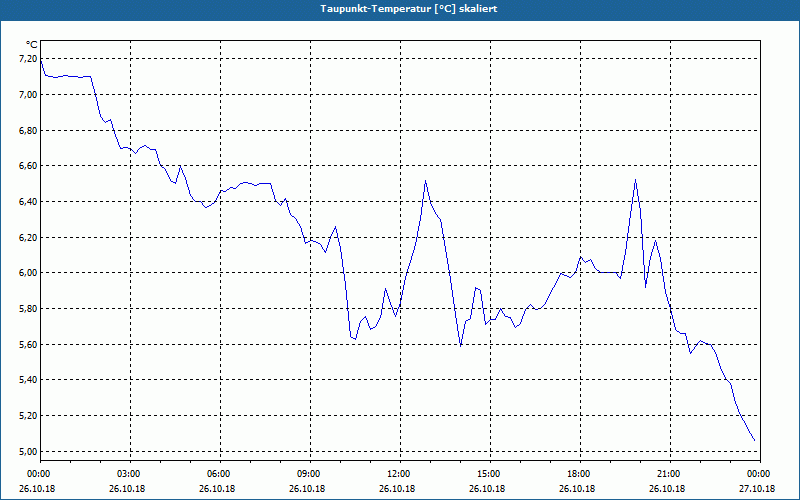Click the 03:00 time label
Screen dimensions: 800x500
point(128,474)
